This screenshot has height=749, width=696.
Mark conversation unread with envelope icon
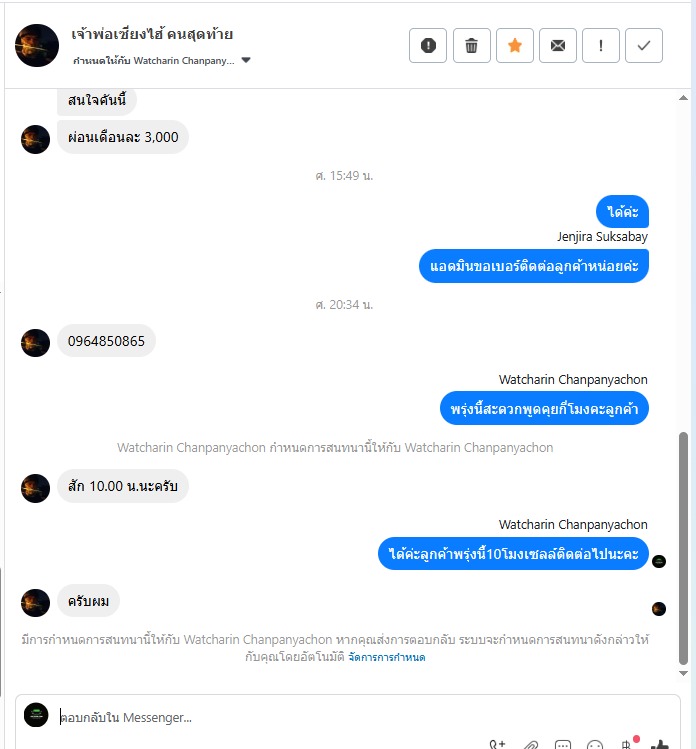(557, 45)
